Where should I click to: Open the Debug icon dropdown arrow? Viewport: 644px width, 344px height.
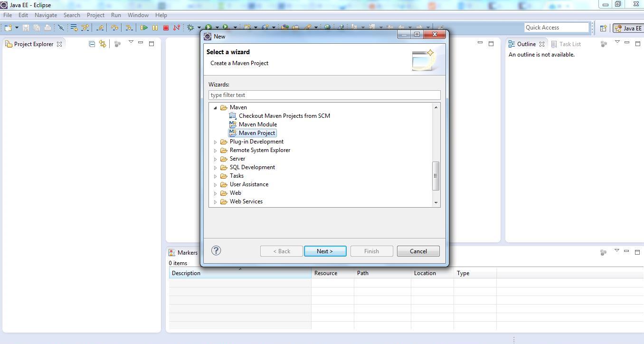click(199, 28)
